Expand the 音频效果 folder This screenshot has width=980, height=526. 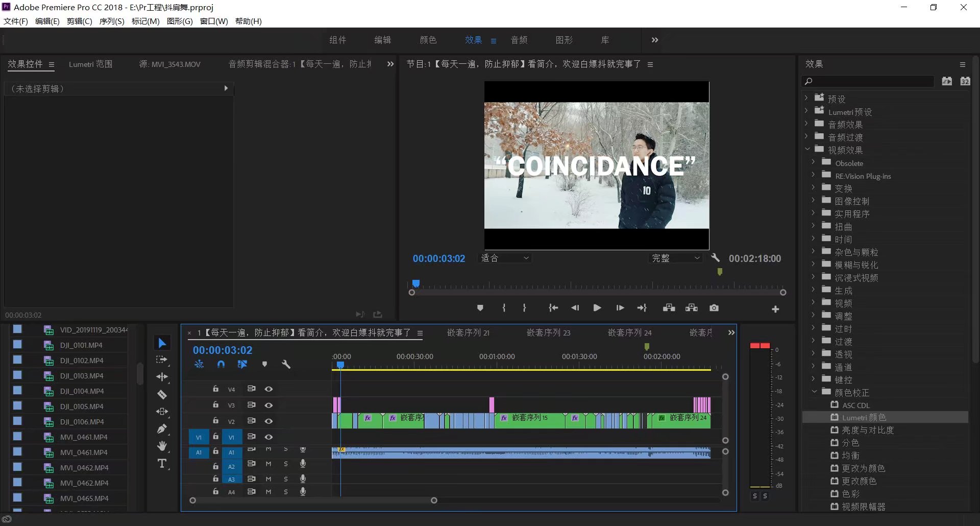pyautogui.click(x=806, y=123)
